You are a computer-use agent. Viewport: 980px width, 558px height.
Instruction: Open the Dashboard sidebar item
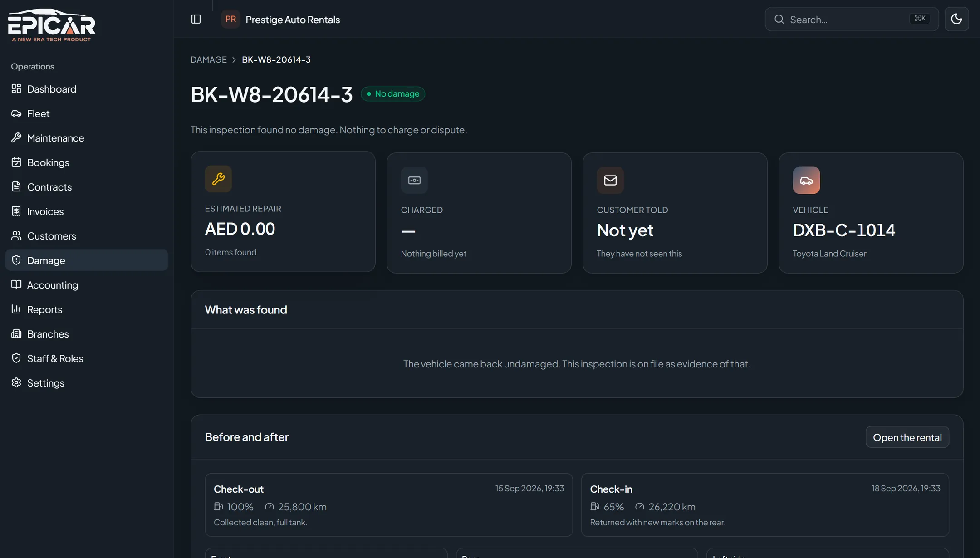pos(87,89)
